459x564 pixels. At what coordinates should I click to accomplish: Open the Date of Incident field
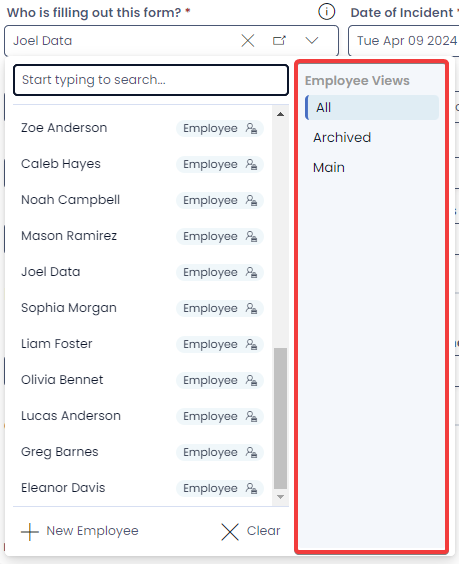405,41
